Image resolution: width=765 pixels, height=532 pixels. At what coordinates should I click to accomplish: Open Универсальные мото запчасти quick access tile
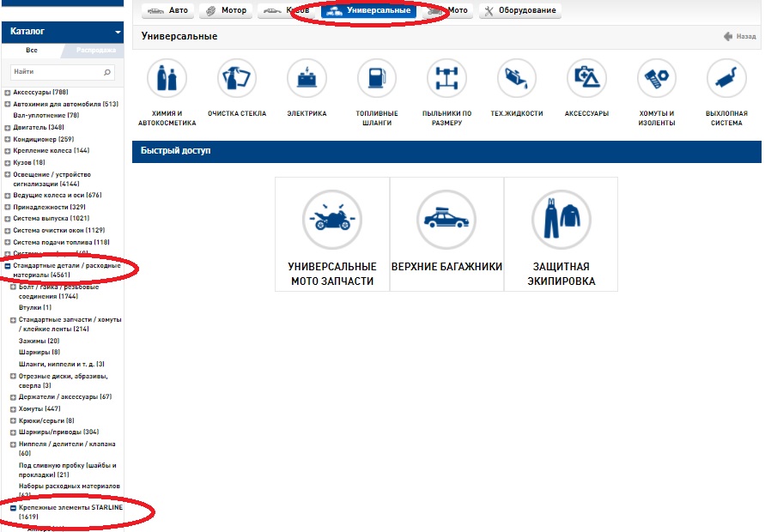pos(331,234)
